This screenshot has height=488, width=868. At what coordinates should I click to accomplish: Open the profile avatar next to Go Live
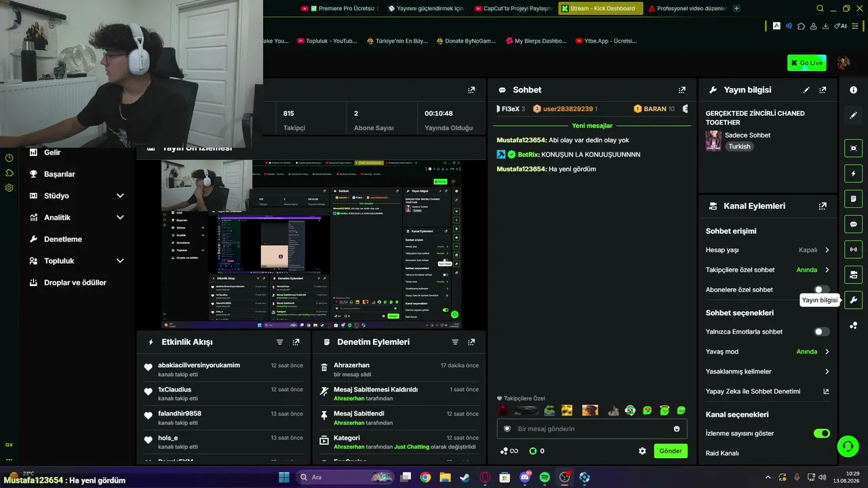pyautogui.click(x=843, y=63)
